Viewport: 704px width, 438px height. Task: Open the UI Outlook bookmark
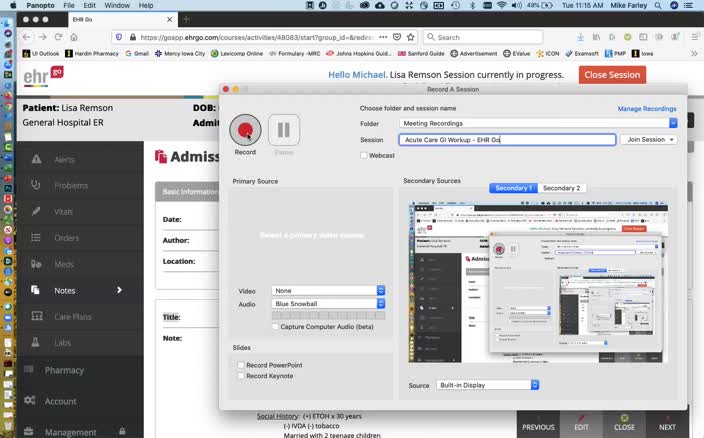40,53
